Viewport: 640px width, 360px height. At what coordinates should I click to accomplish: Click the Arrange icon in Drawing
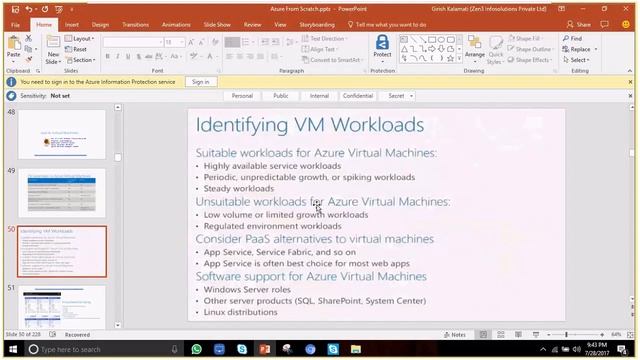point(474,42)
